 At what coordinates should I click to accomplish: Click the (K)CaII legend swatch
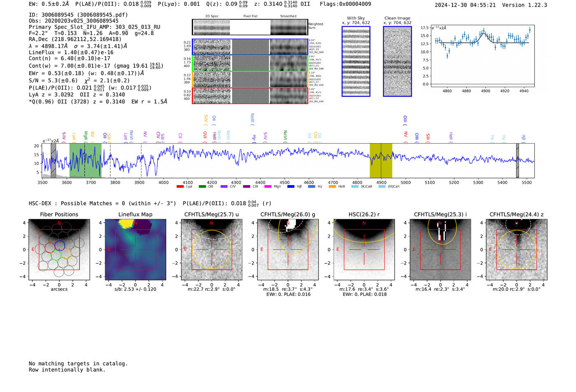355,186
